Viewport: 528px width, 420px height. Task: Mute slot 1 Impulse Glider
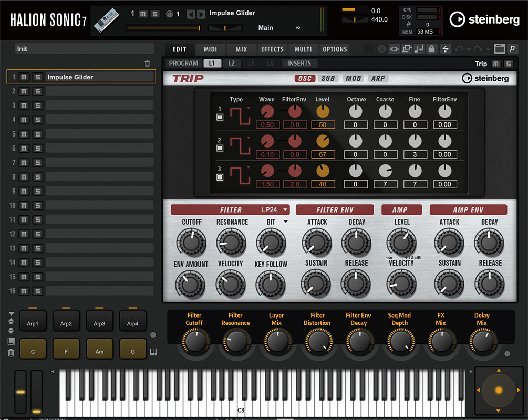coord(24,77)
